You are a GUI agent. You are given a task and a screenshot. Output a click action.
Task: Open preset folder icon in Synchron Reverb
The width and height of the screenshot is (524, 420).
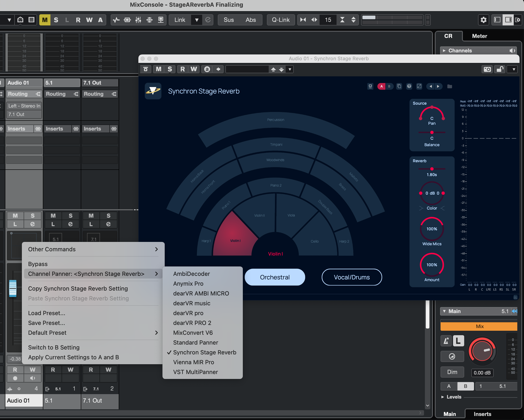click(x=450, y=87)
